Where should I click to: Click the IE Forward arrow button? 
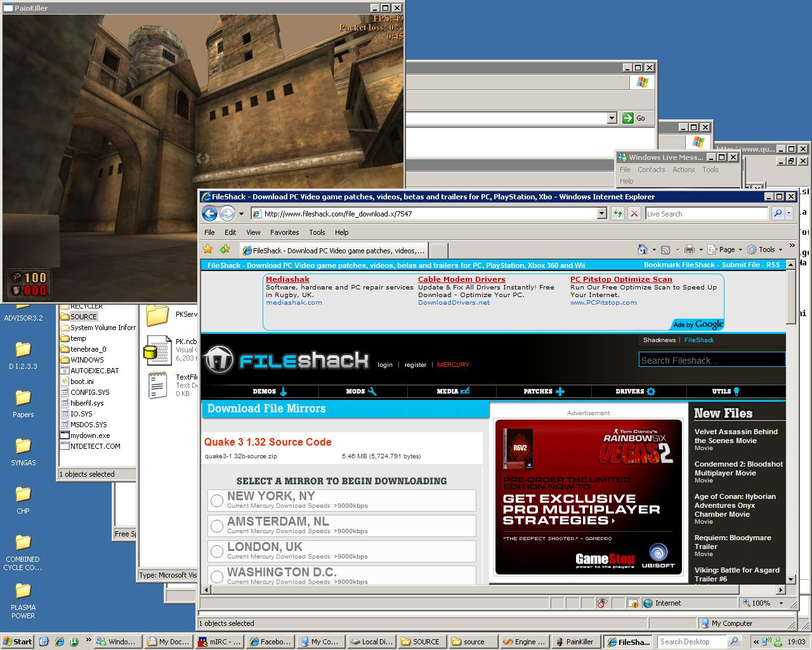[x=227, y=213]
